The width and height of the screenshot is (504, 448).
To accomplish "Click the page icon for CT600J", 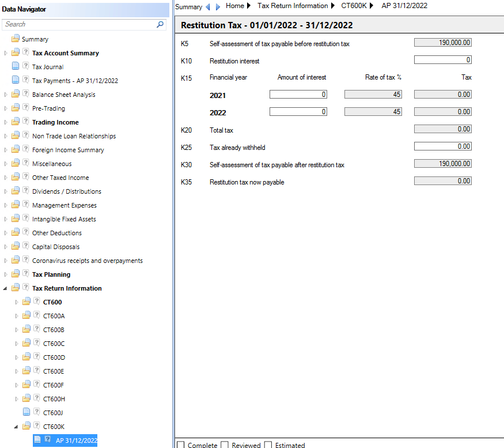I will pyautogui.click(x=26, y=412).
